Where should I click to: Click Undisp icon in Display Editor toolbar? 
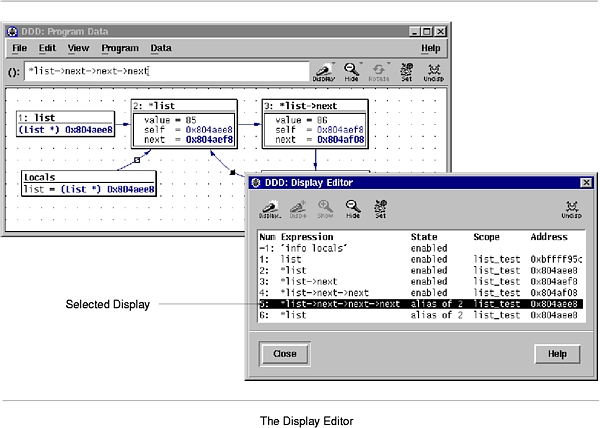point(571,209)
